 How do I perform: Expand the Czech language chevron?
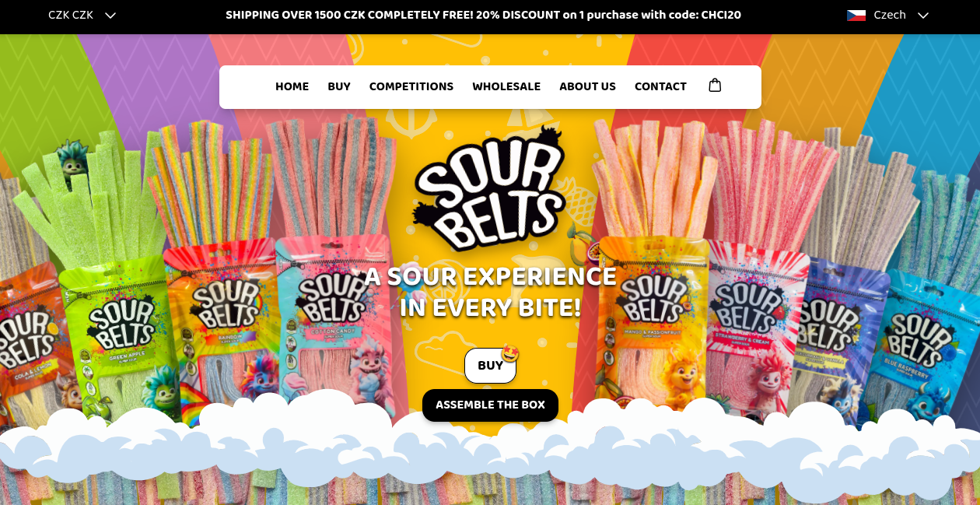(923, 15)
